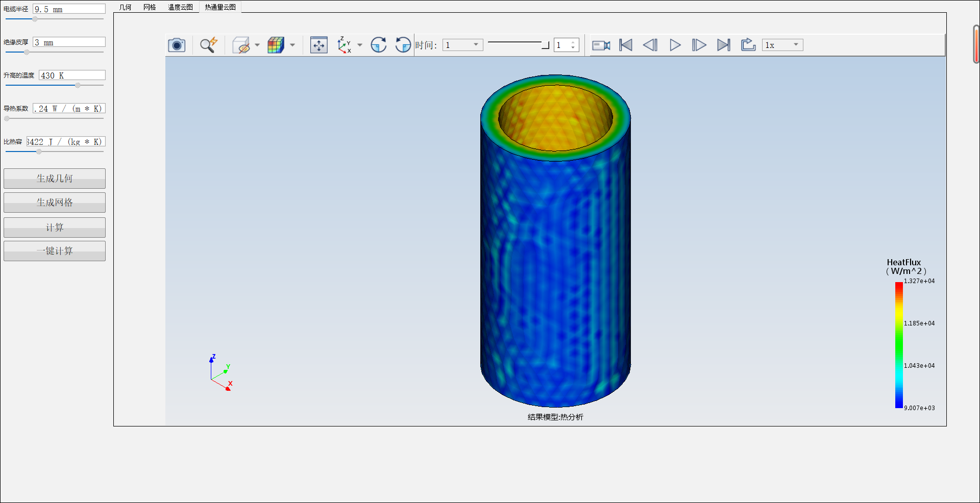Expand the colored cube dropdown arrow

click(x=292, y=45)
